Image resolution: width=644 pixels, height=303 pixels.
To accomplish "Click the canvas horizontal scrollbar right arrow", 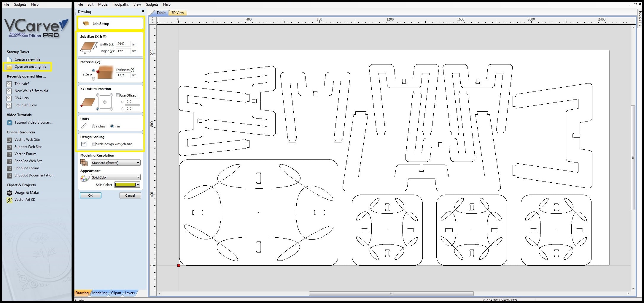I will 628,293.
